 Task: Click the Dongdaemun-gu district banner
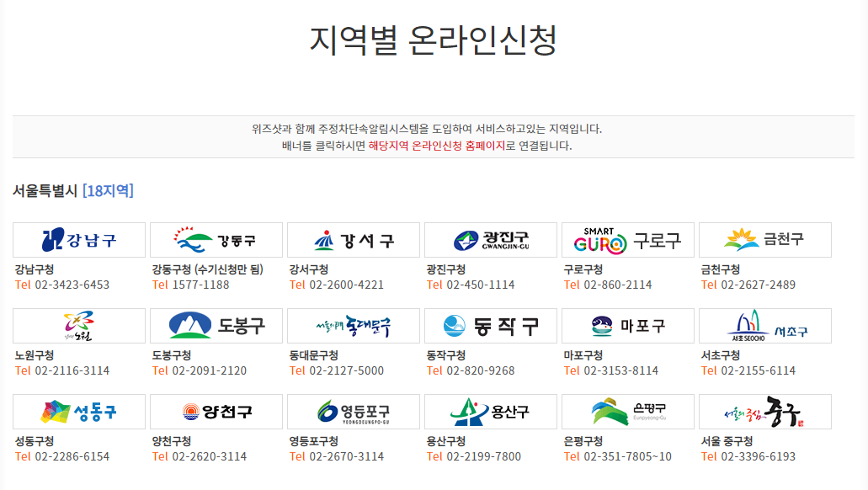pos(352,326)
